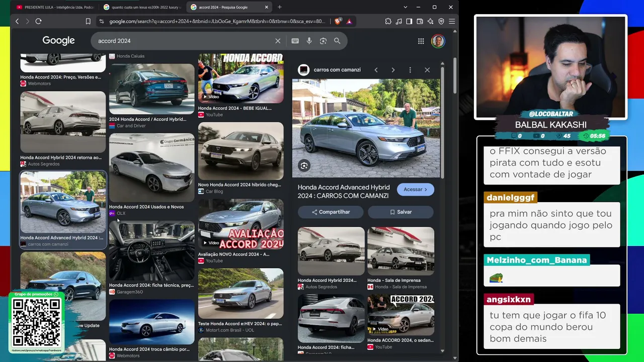Image resolution: width=644 pixels, height=362 pixels.
Task: Open the Leo AI sparkle icon
Action: pos(431,21)
